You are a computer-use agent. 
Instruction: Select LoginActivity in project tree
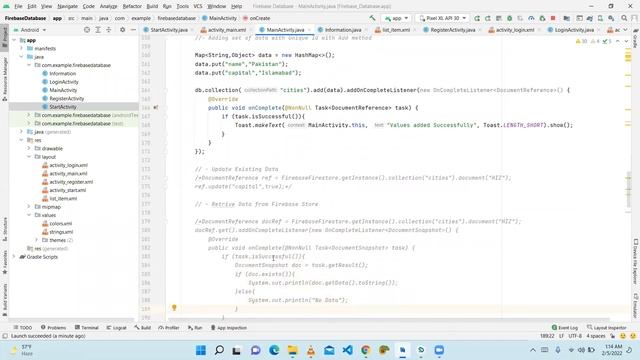64,82
